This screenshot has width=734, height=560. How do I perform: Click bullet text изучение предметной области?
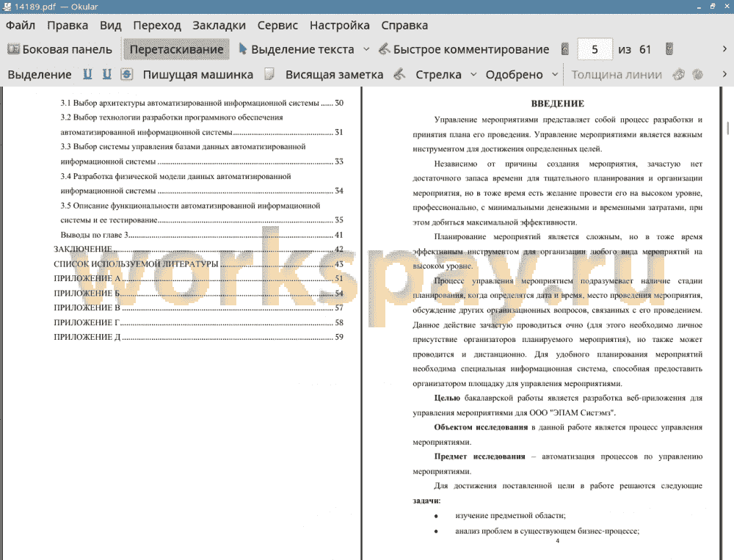510,515
